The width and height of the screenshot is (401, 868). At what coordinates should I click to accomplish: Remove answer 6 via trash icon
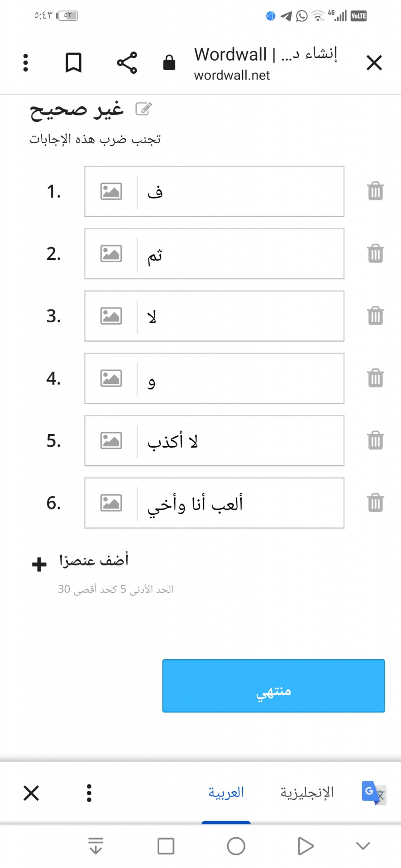coord(375,502)
